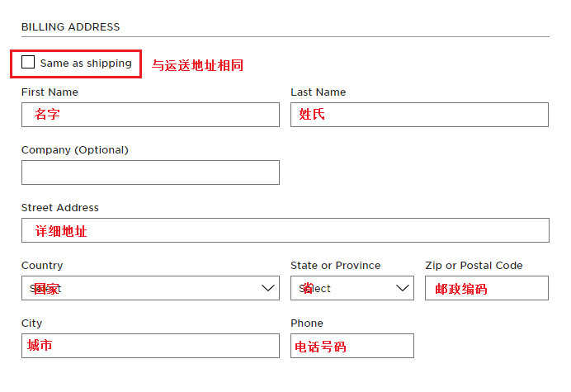Click into the First Name field
Viewport: 571px width, 392px height.
coord(150,115)
